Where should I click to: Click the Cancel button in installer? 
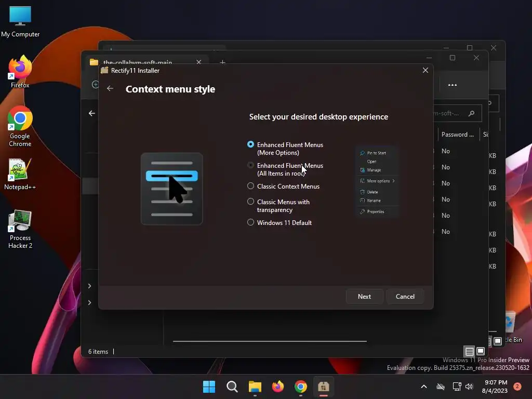point(405,297)
